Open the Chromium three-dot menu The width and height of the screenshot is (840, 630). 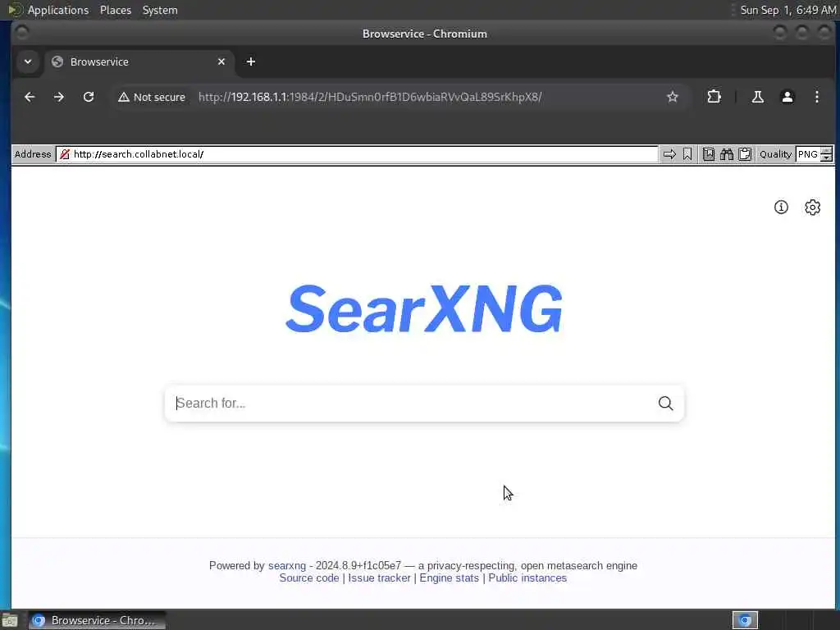point(816,97)
